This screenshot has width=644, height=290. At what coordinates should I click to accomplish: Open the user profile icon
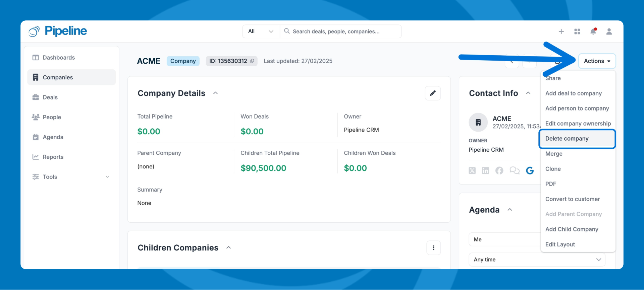[609, 31]
